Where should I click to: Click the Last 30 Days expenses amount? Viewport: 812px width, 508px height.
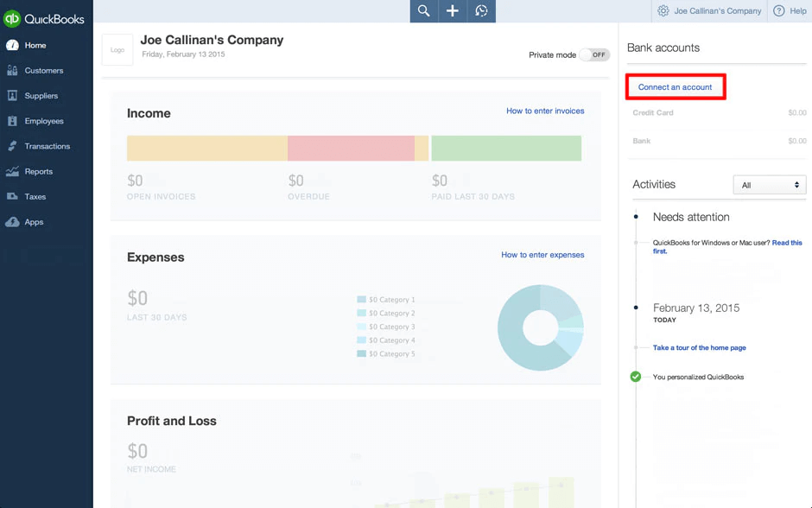137,298
